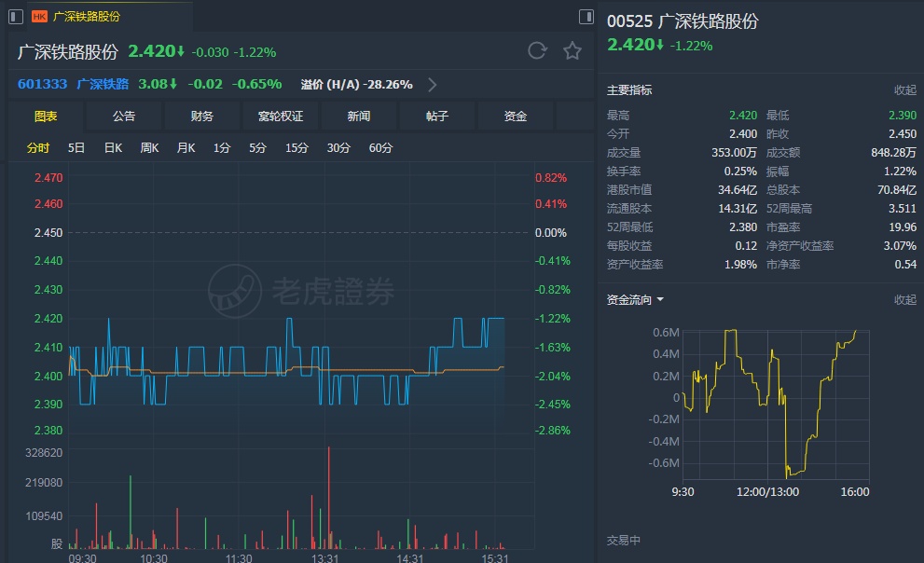The width and height of the screenshot is (924, 563).
Task: Select the 60分 chart period
Action: coord(380,148)
